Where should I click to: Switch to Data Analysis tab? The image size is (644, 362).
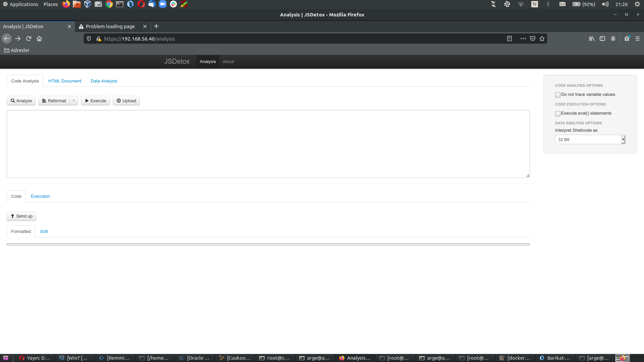tap(104, 81)
